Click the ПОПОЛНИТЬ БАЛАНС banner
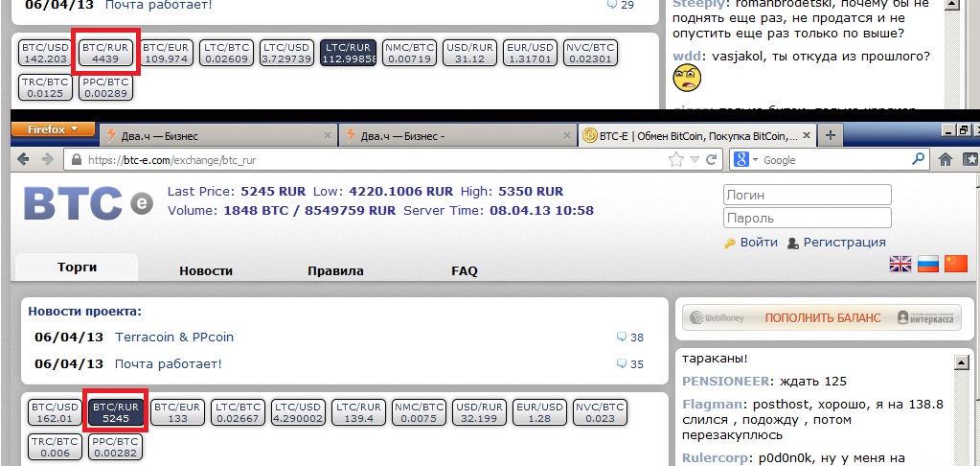Screen dimensions: 980x466 (822, 317)
